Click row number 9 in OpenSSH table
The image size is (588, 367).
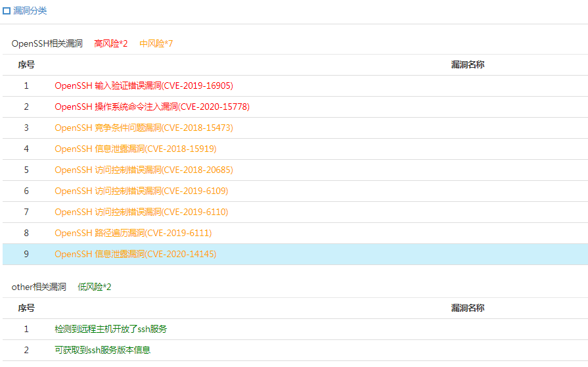26,254
